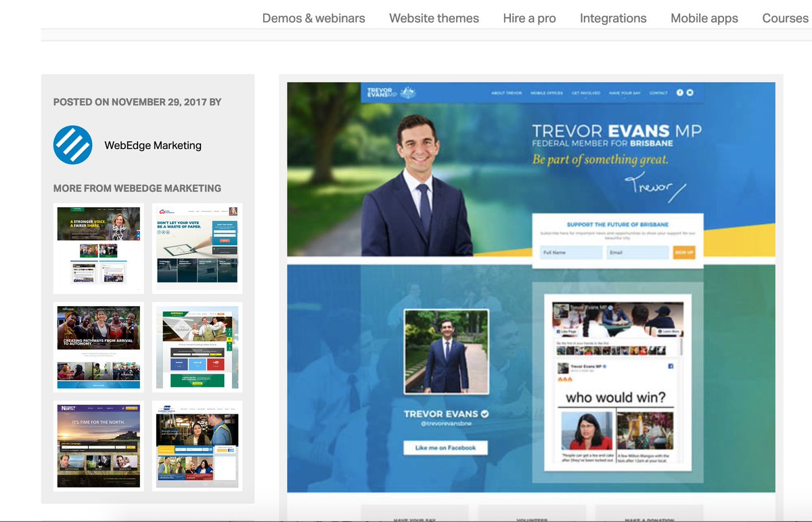Open the It's Time For The North thumbnail

click(x=98, y=446)
